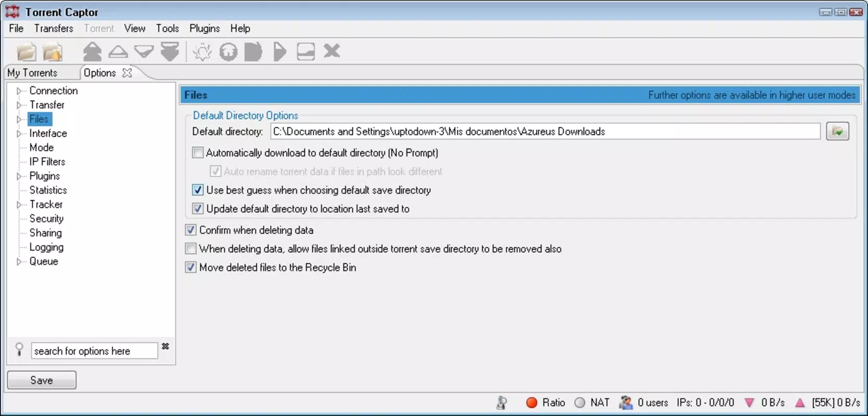Image resolution: width=868 pixels, height=416 pixels.
Task: Expand the Connection tree node
Action: pos(19,91)
